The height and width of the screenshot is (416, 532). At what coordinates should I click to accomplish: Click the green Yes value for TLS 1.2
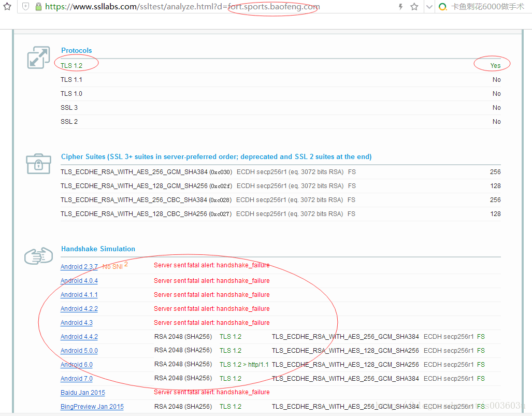(x=495, y=65)
